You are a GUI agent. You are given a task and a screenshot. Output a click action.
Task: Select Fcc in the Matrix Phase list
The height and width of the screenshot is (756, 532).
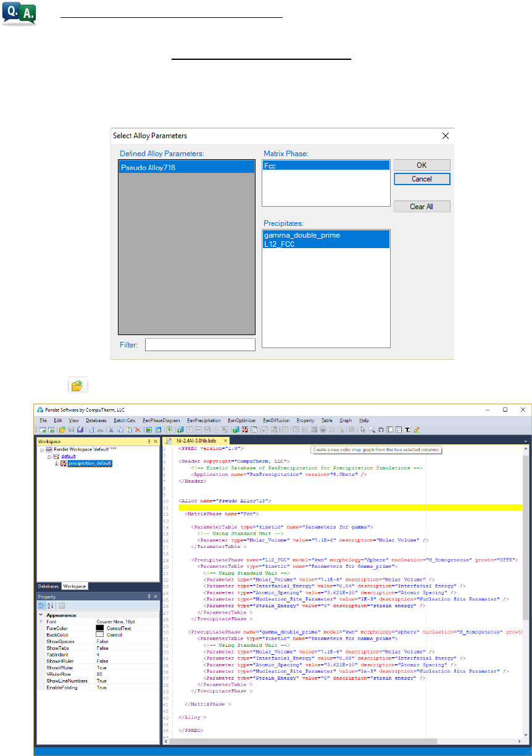pyautogui.click(x=326, y=165)
